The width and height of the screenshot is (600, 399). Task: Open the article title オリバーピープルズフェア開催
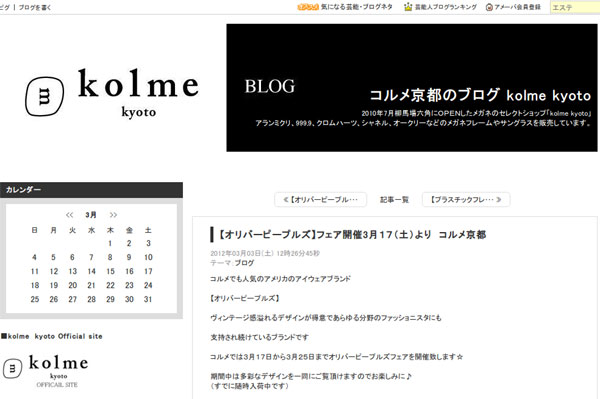(352, 235)
